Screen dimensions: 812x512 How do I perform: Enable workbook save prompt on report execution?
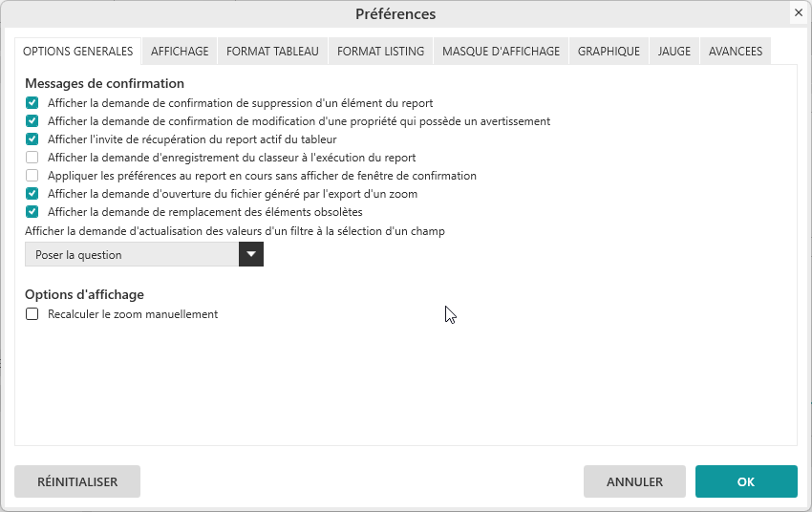pyautogui.click(x=32, y=158)
